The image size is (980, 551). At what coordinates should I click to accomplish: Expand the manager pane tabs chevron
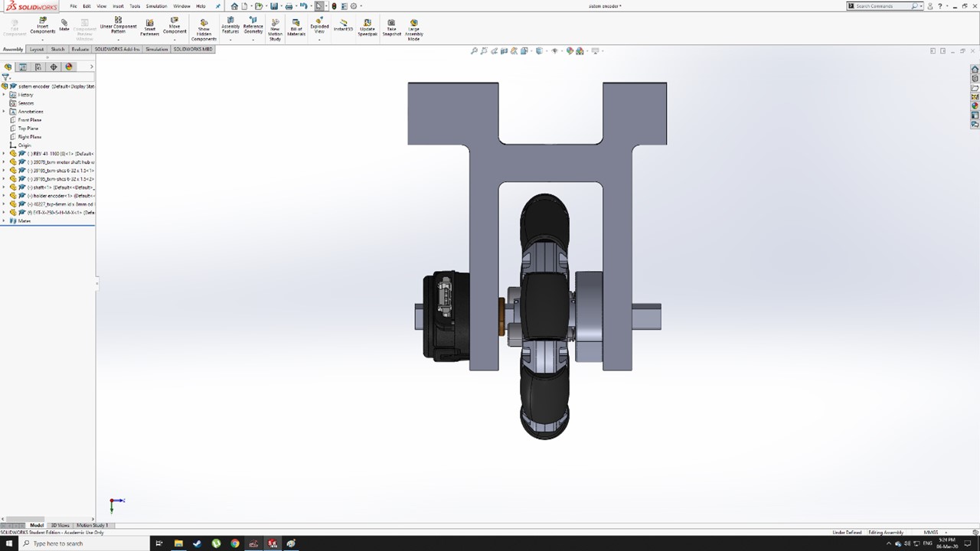pos(91,67)
